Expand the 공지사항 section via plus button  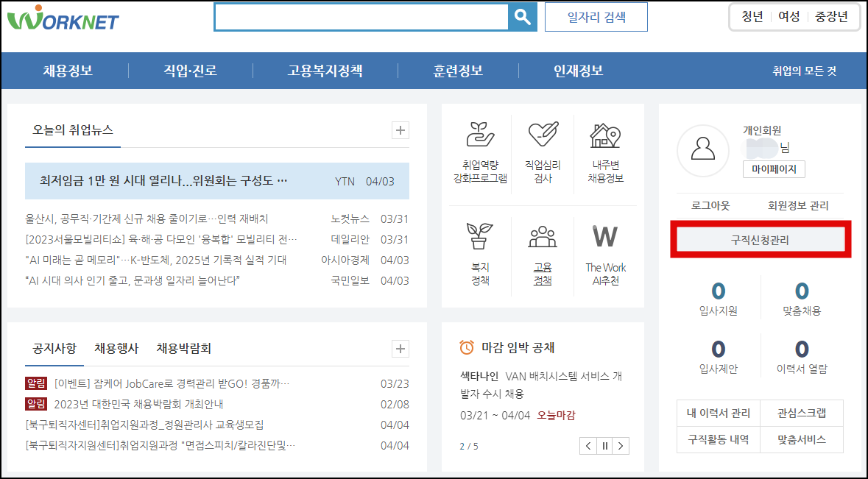point(399,348)
